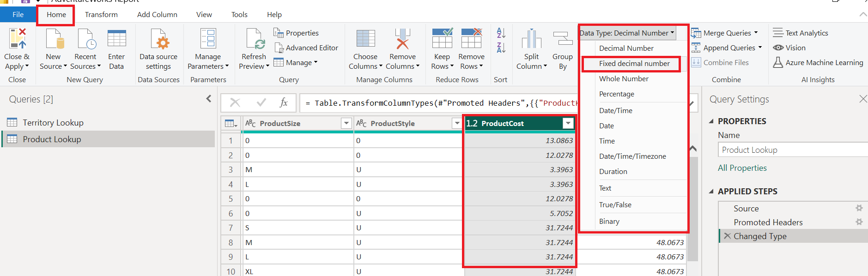Collapse the APPLIED STEPS section

711,191
